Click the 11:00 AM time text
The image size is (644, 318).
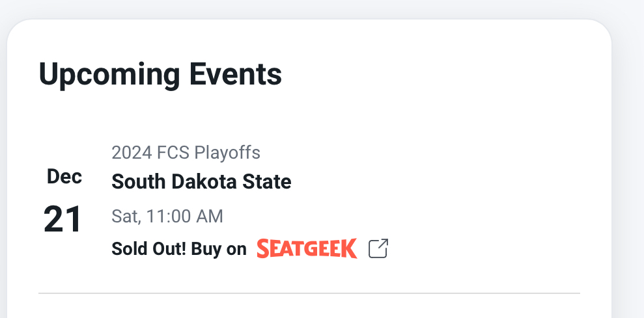(x=184, y=217)
